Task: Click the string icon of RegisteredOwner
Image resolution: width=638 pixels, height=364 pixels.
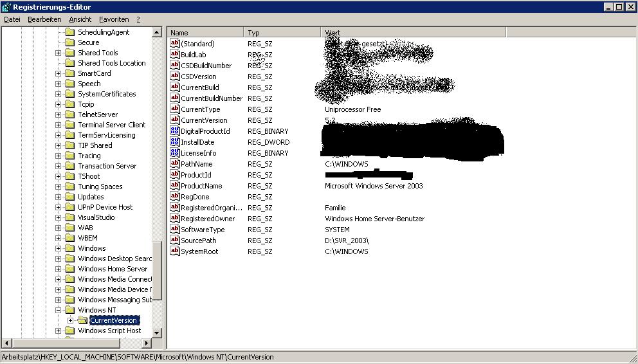Action: [174, 219]
